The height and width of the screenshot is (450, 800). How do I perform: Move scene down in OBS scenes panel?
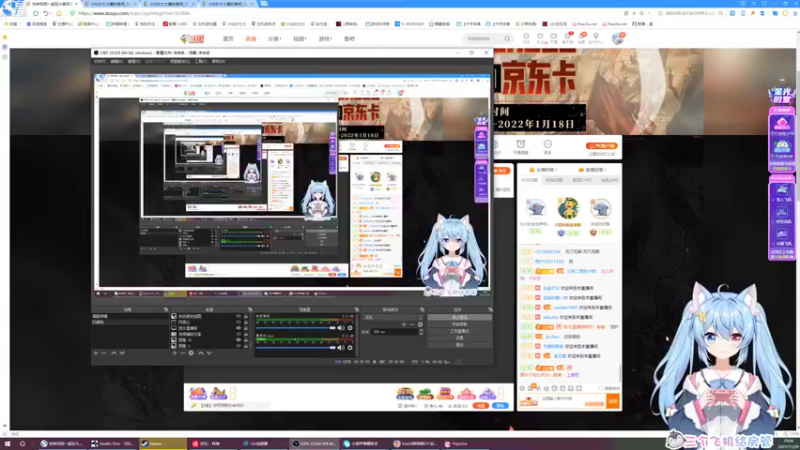[122, 353]
